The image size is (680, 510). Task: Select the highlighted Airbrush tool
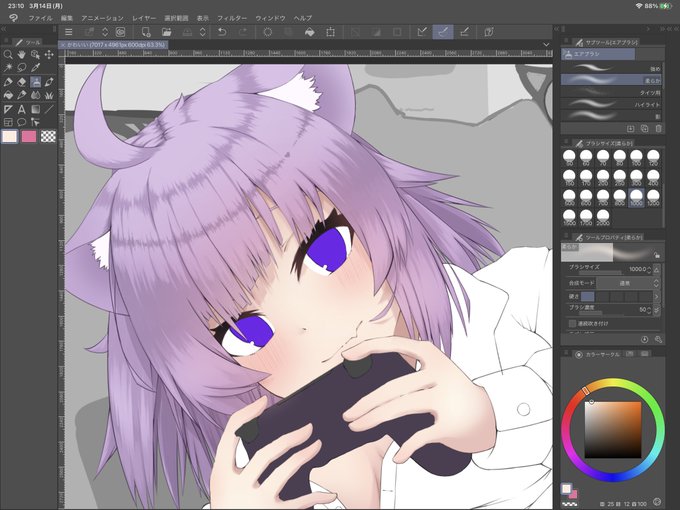coord(35,82)
